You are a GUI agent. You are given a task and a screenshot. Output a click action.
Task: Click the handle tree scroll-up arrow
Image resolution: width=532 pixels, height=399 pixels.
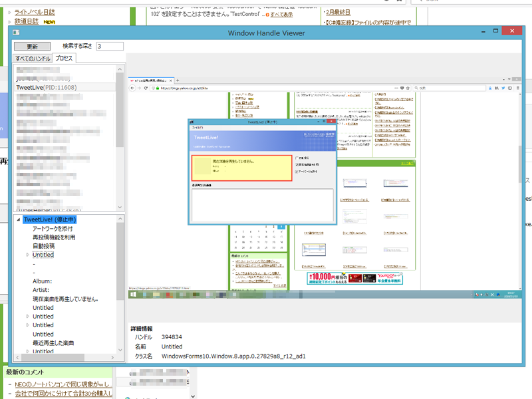coord(120,219)
